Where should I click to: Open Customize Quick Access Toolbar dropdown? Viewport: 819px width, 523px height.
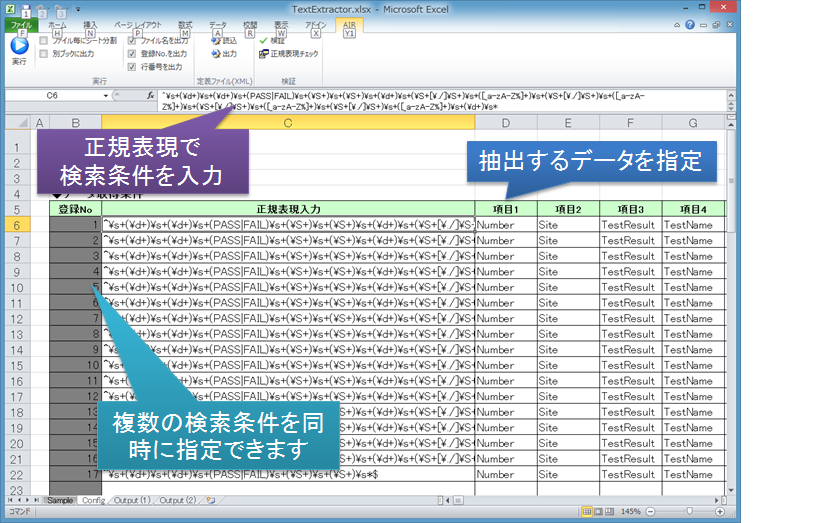point(78,9)
